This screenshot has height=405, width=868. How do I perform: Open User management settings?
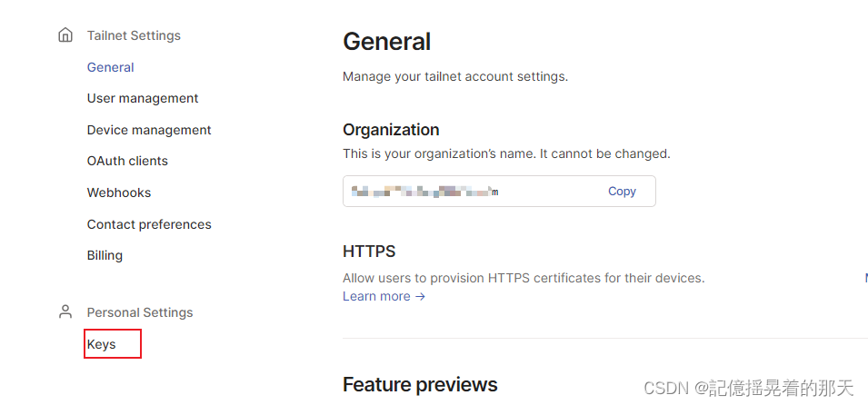(143, 98)
